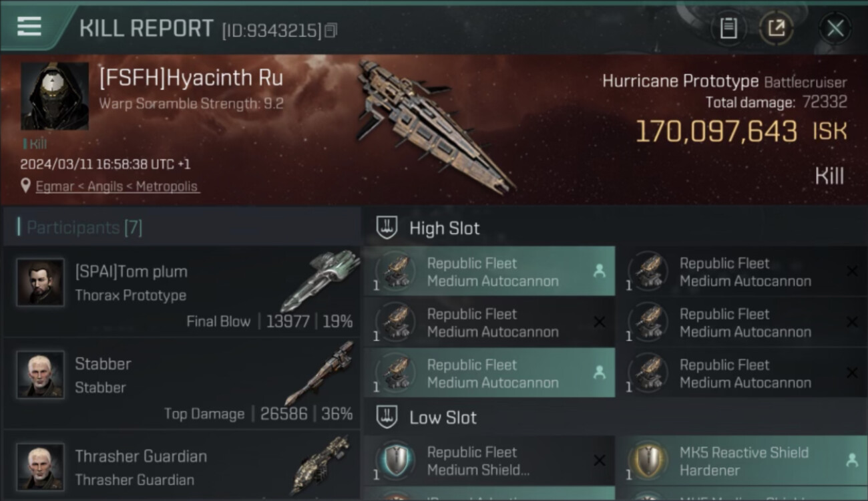Click Tom plum's portrait

tap(41, 283)
